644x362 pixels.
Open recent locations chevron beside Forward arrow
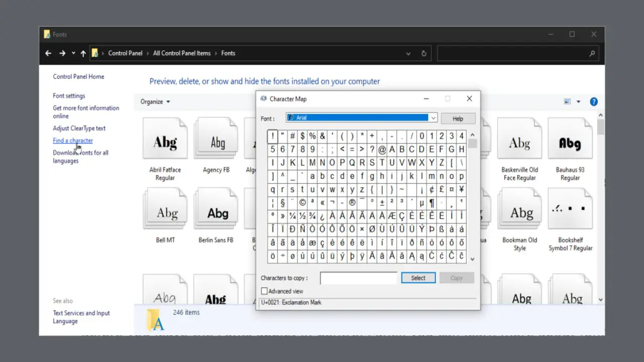[x=73, y=53]
